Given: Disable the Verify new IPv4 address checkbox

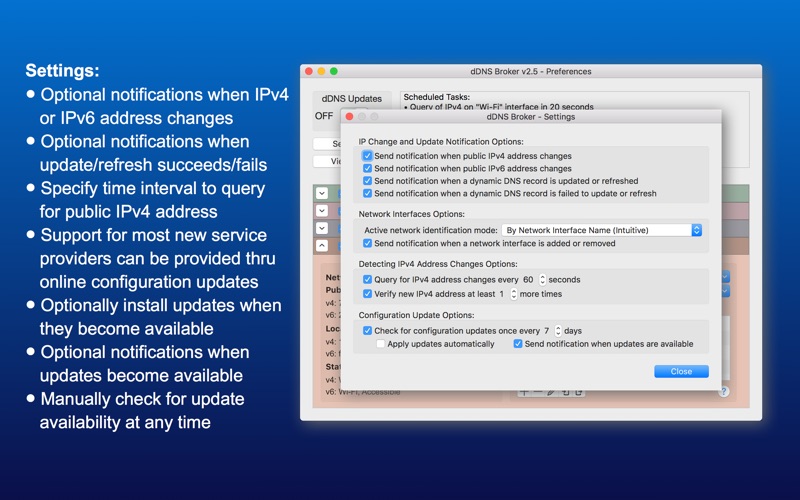Looking at the screenshot, I should [x=367, y=294].
